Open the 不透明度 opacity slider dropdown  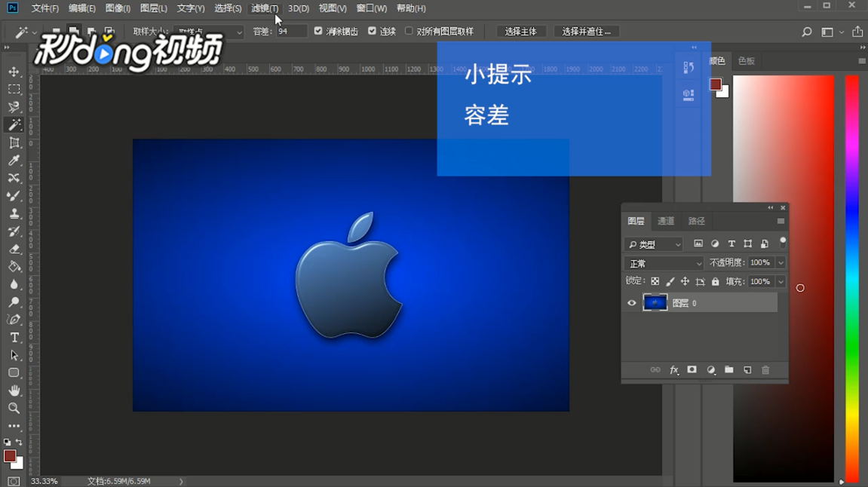[781, 263]
